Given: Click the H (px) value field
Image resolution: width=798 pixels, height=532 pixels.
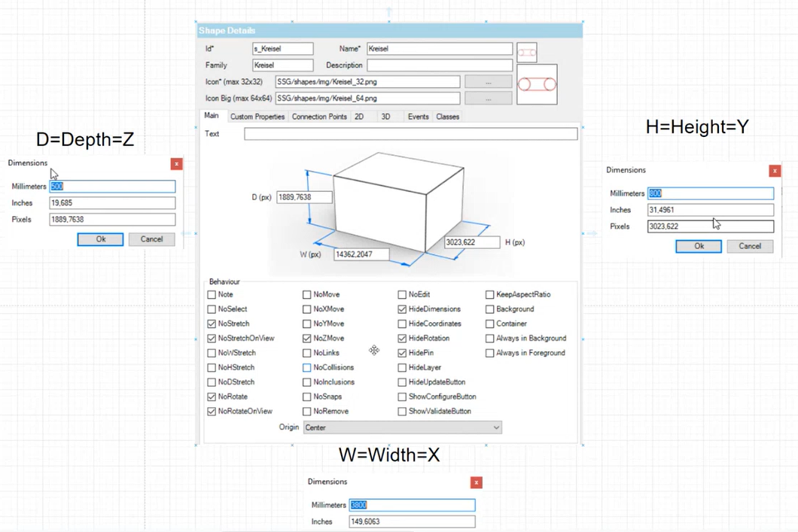Looking at the screenshot, I should pos(472,242).
